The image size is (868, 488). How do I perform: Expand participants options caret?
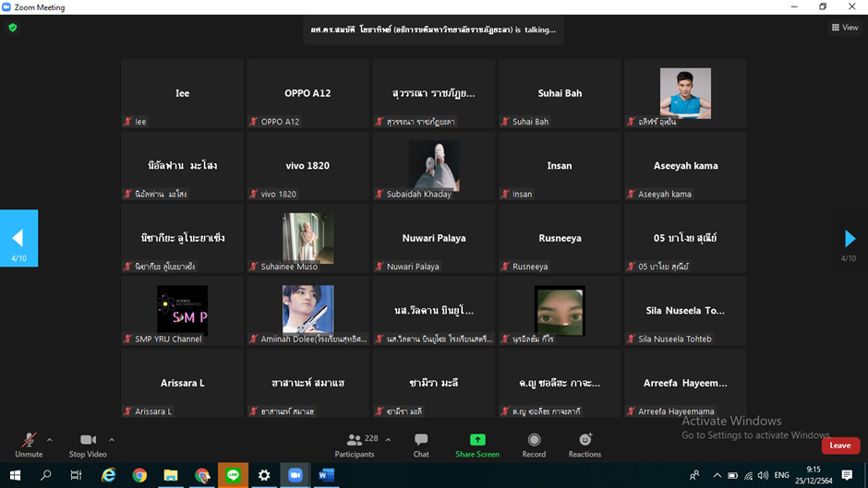click(x=388, y=440)
